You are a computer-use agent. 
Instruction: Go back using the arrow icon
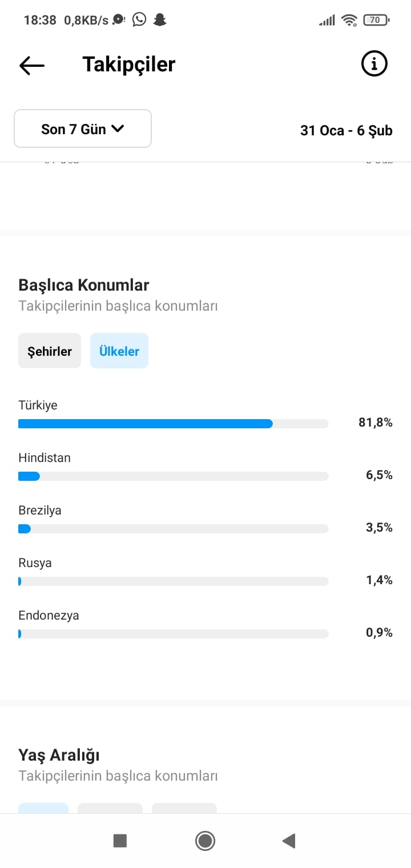coord(32,65)
